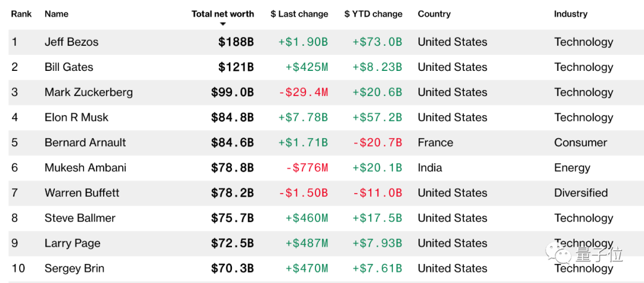
Task: Sort table by Rank column header
Action: tap(21, 14)
